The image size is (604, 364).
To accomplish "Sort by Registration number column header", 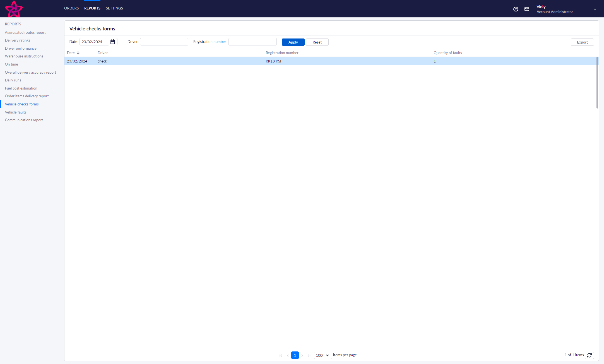I will click(x=347, y=53).
